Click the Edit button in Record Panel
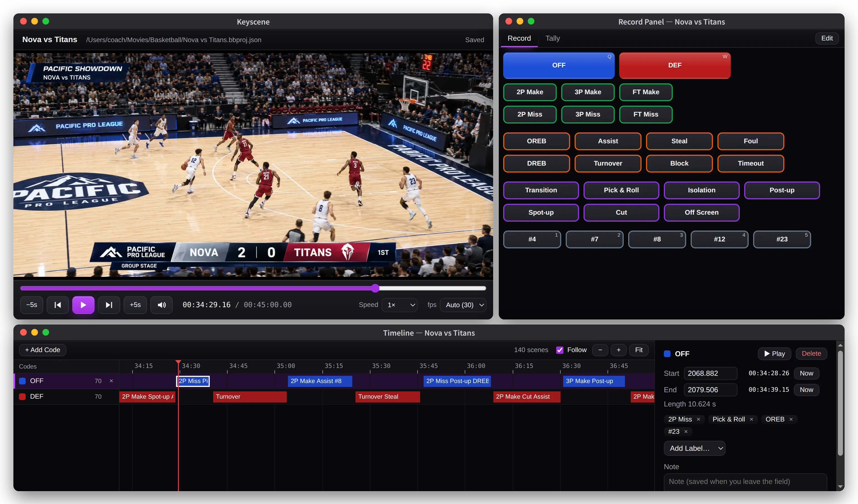Screen dimensions: 858x504 pos(827,38)
